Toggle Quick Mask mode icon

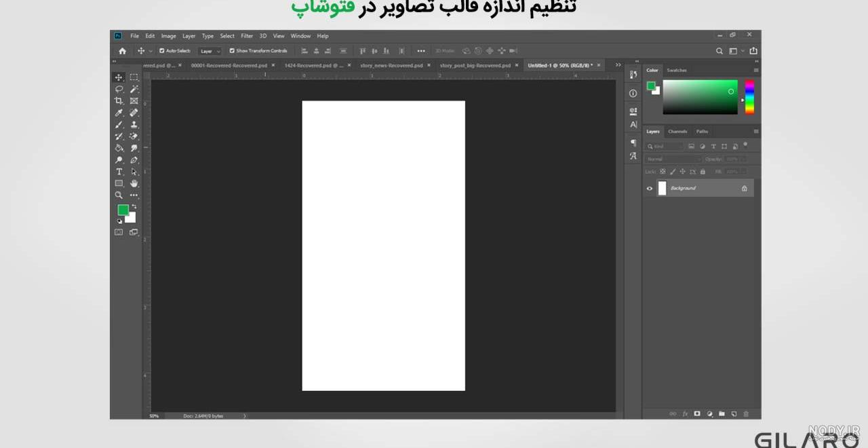(119, 232)
